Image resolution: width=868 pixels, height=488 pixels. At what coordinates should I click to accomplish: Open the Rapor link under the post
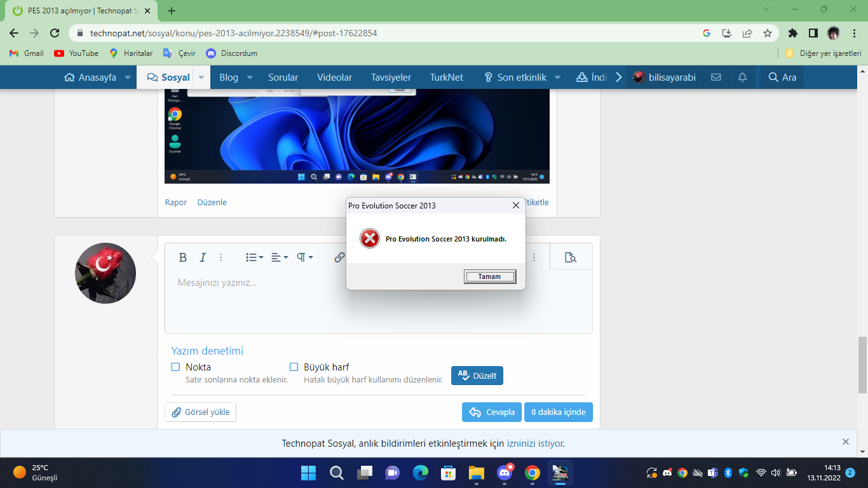[x=176, y=203]
